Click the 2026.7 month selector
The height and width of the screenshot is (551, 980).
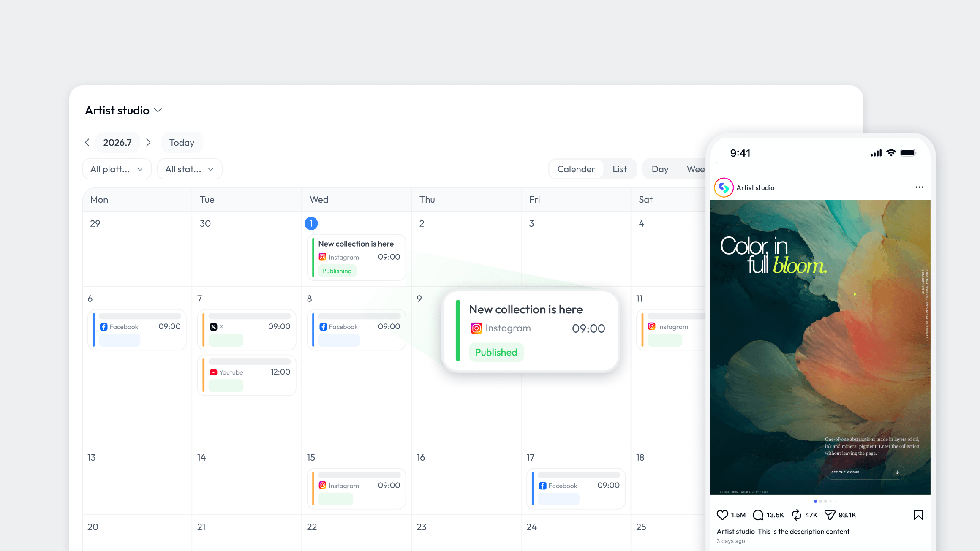pos(117,143)
